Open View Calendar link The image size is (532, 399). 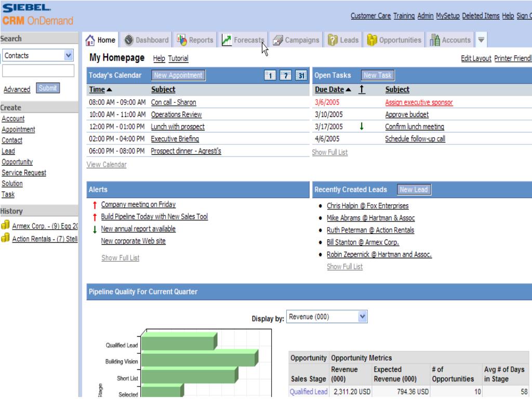(x=107, y=165)
